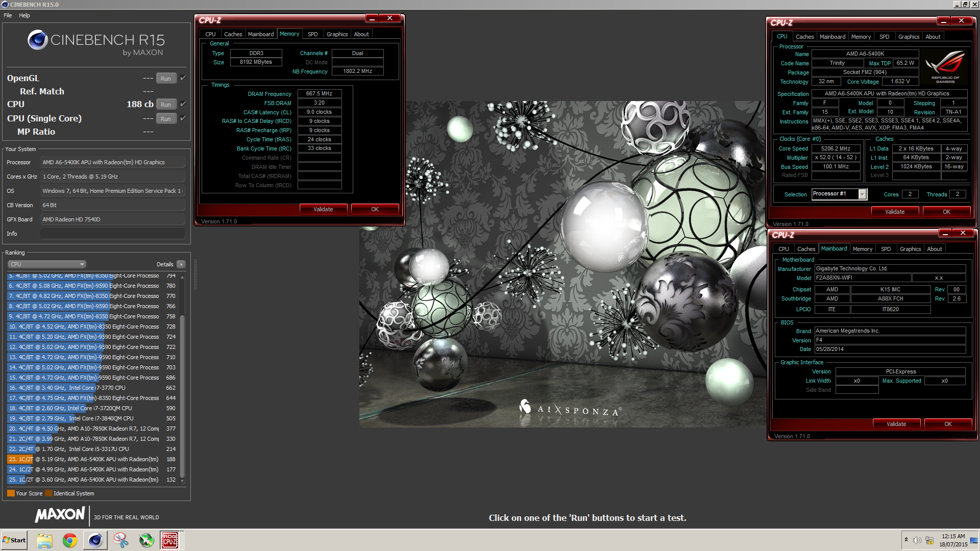Launch Google Chrome from the taskbar

[x=70, y=540]
